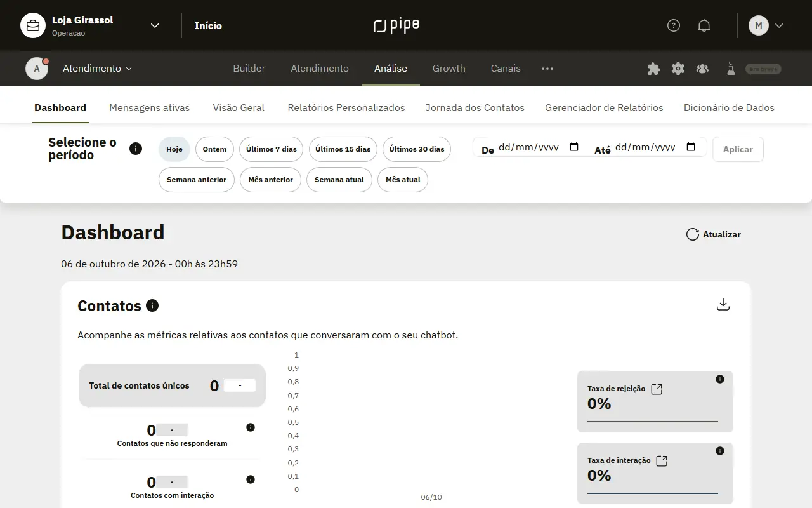Open the M user profile menu
The height and width of the screenshot is (508, 812).
click(766, 25)
